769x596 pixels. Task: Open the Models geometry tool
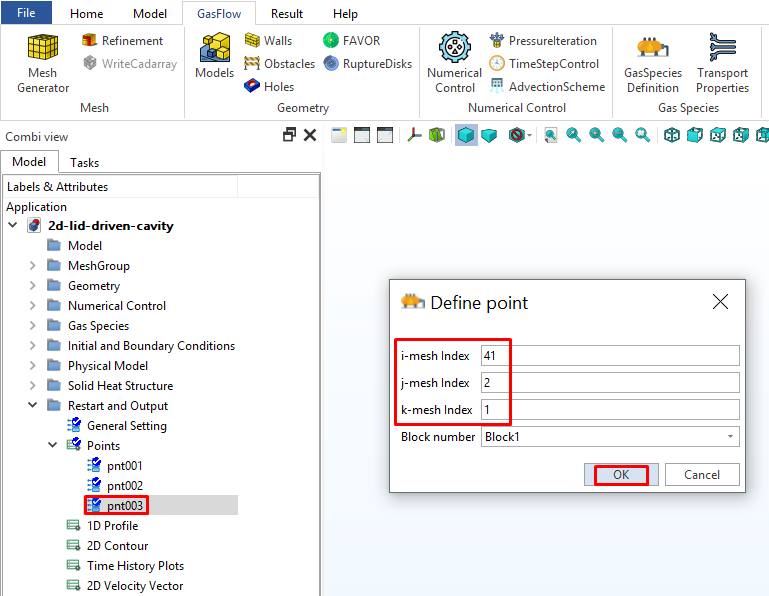(x=214, y=56)
